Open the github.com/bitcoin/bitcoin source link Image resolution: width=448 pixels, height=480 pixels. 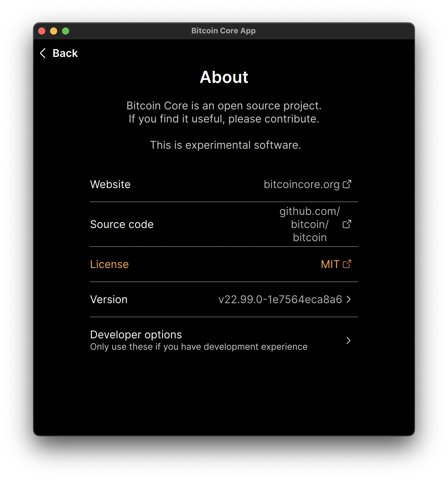310,224
